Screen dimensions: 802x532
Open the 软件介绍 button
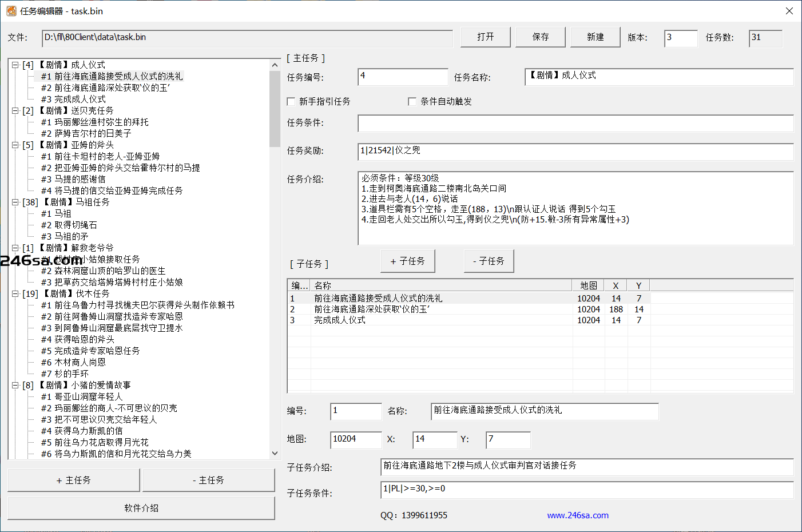click(141, 508)
